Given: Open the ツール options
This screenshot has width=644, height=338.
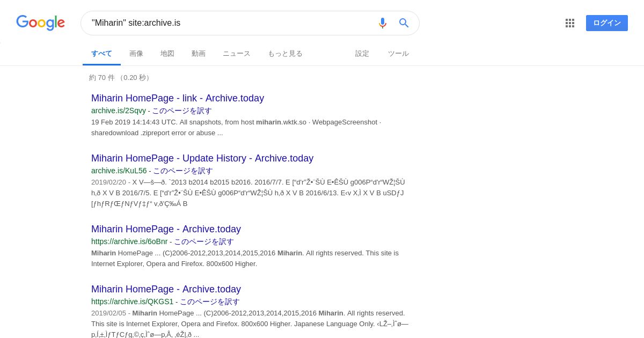Looking at the screenshot, I should click(398, 54).
